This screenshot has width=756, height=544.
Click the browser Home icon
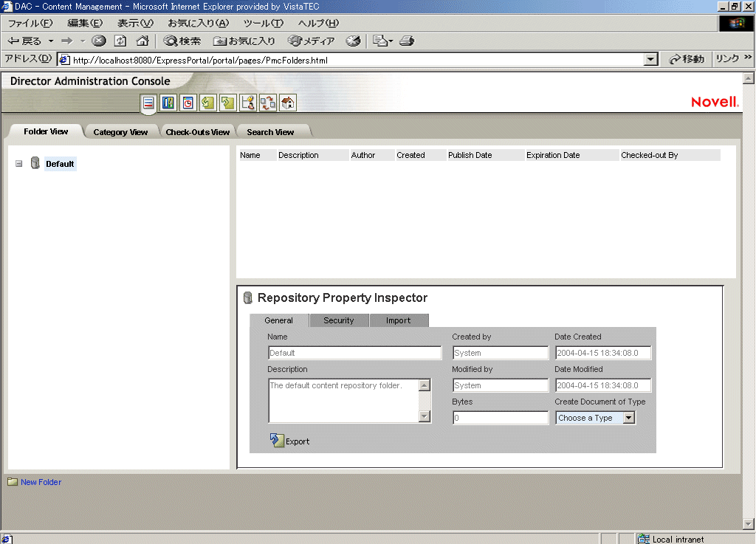click(x=142, y=41)
